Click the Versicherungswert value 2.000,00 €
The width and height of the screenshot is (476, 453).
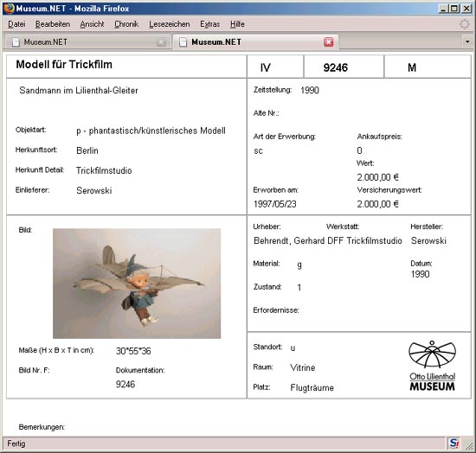(377, 204)
